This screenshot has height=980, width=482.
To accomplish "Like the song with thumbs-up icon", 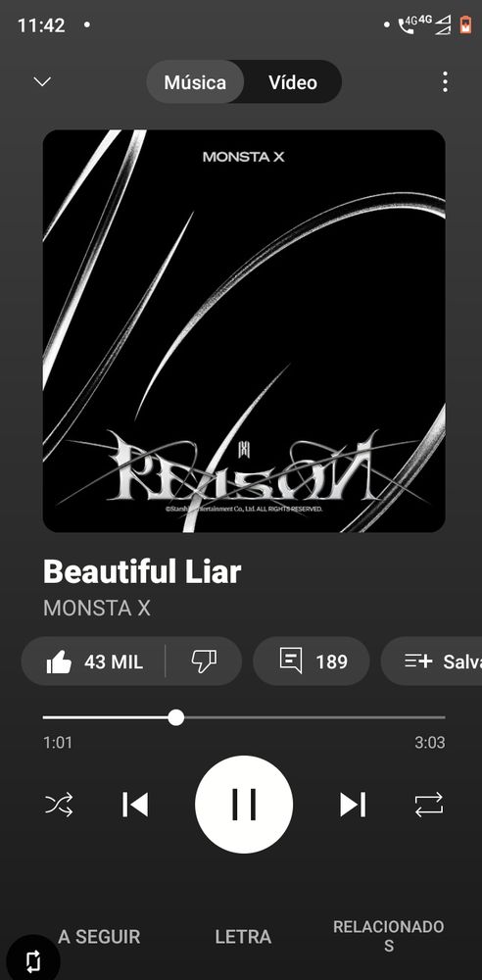I will [x=94, y=661].
